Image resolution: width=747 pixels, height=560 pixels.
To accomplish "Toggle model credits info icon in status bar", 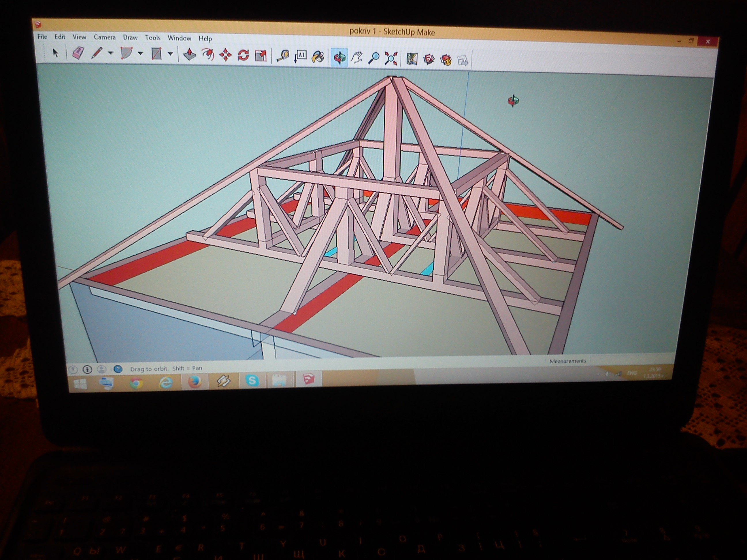I will click(87, 370).
